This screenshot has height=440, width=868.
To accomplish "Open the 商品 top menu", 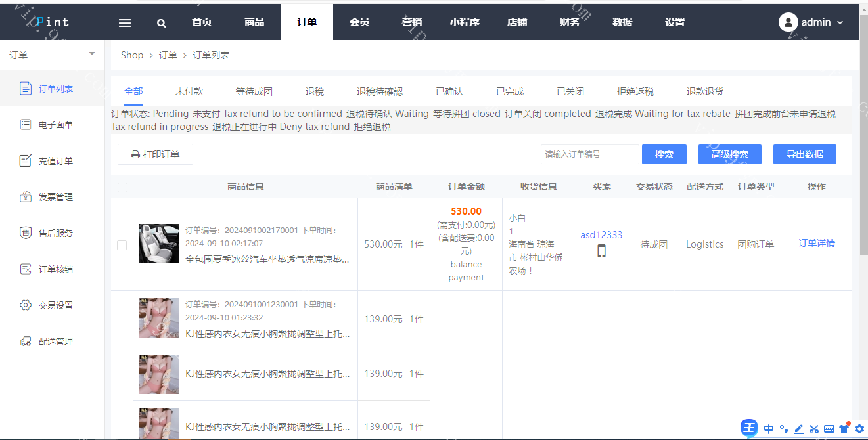I will click(x=254, y=22).
